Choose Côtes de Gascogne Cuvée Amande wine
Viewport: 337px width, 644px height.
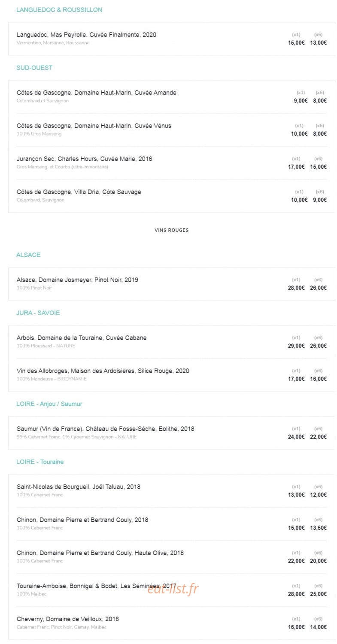[97, 93]
